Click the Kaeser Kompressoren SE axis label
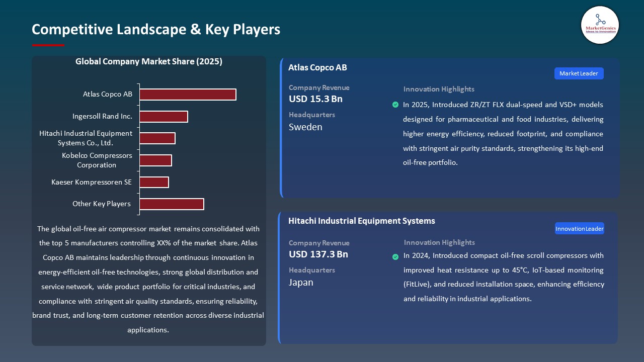The image size is (644, 362). pyautogui.click(x=92, y=182)
